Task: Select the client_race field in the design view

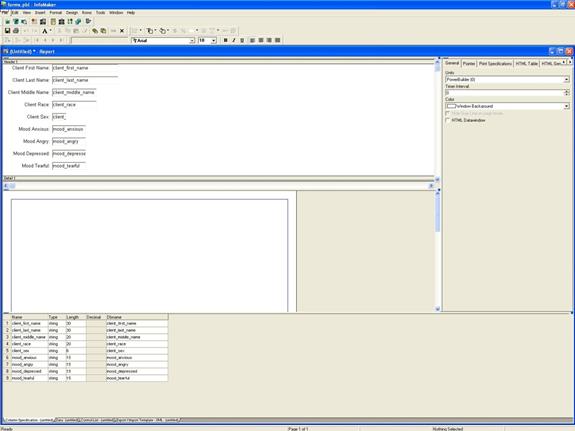Action: tap(74, 105)
